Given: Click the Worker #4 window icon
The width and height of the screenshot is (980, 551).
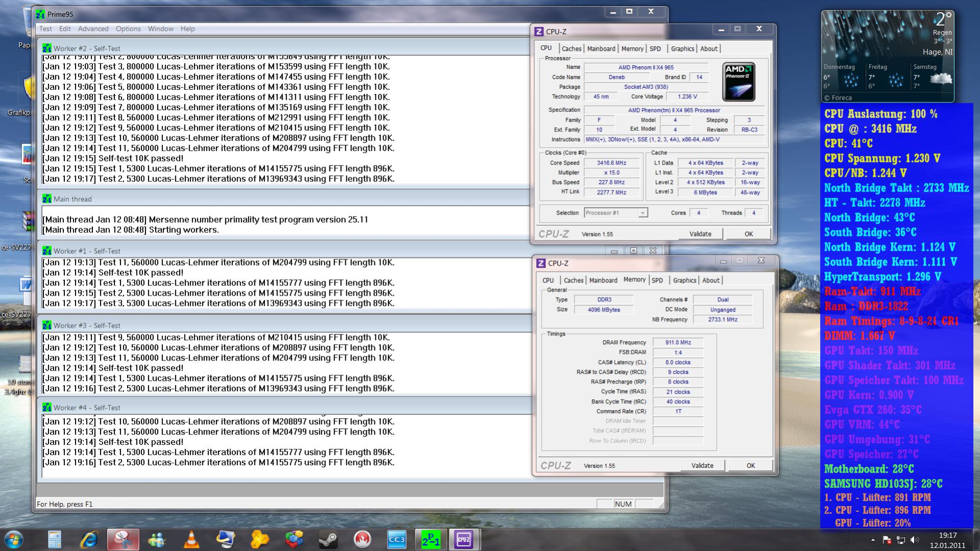Looking at the screenshot, I should pyautogui.click(x=47, y=408).
